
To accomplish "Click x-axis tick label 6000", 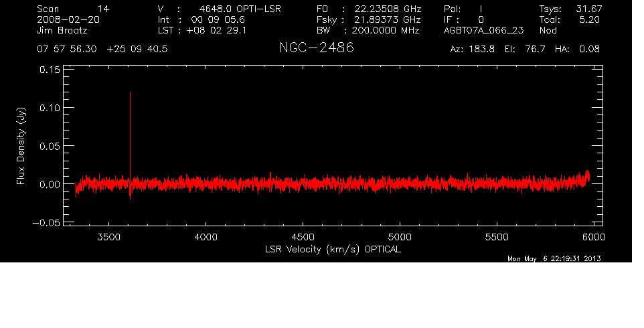I will [594, 237].
